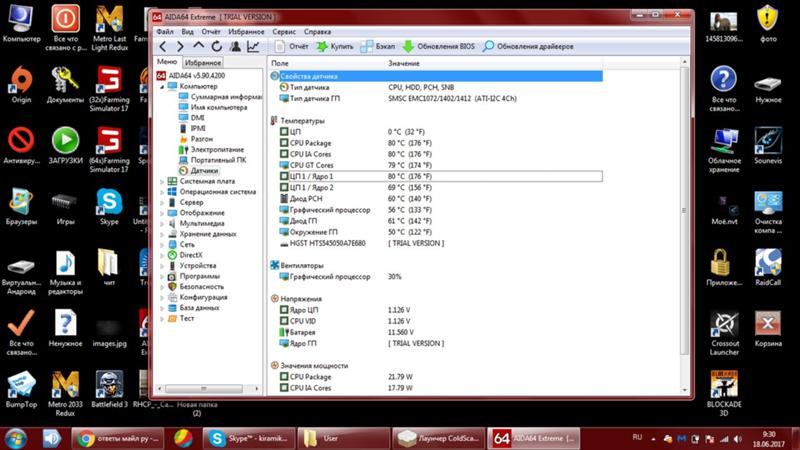Open the Вид menu
Screen dimensions: 800x450
pyautogui.click(x=187, y=32)
